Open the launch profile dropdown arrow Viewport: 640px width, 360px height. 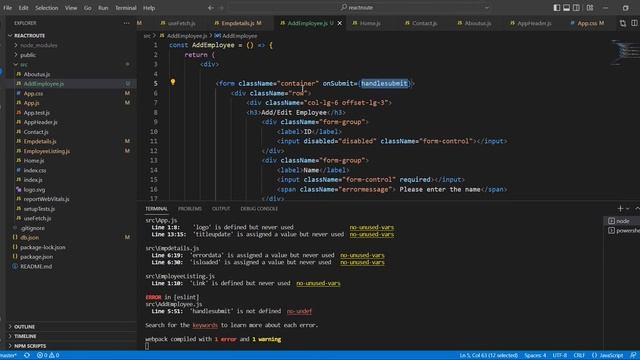(628, 209)
